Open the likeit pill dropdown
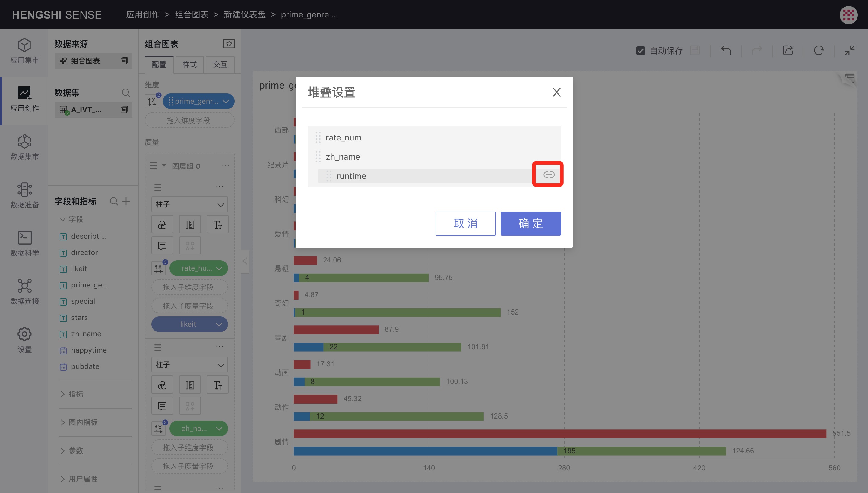This screenshot has height=493, width=868. tap(219, 324)
